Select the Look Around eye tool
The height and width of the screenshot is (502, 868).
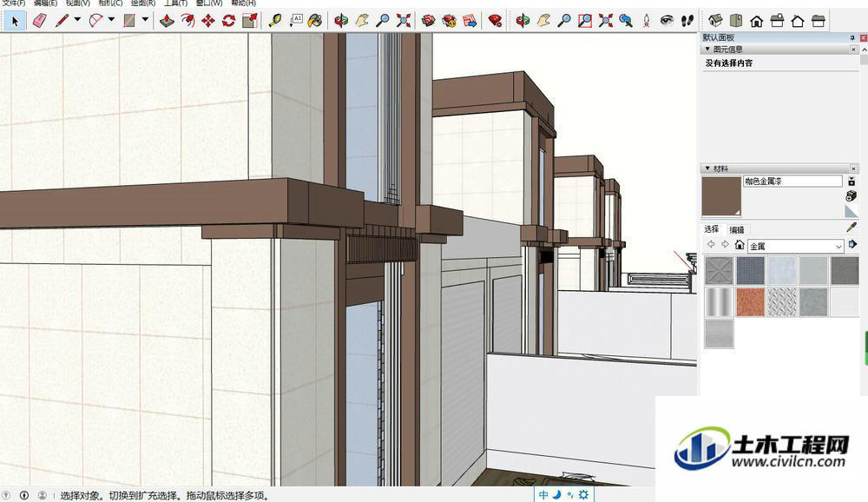[667, 21]
